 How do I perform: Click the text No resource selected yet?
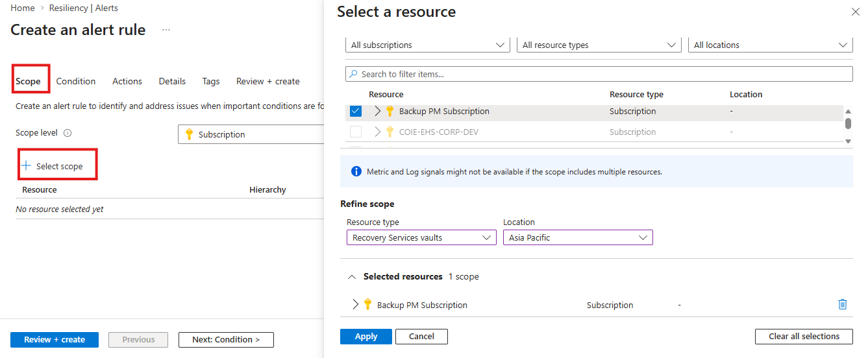click(x=60, y=209)
